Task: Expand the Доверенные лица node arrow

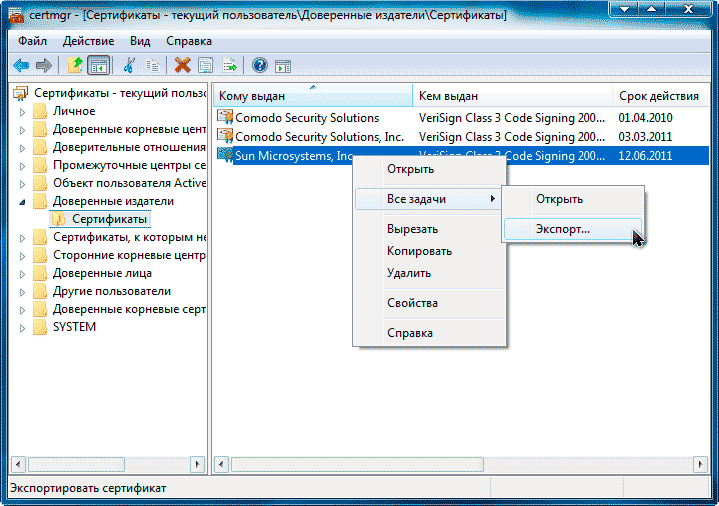Action: 22,274
